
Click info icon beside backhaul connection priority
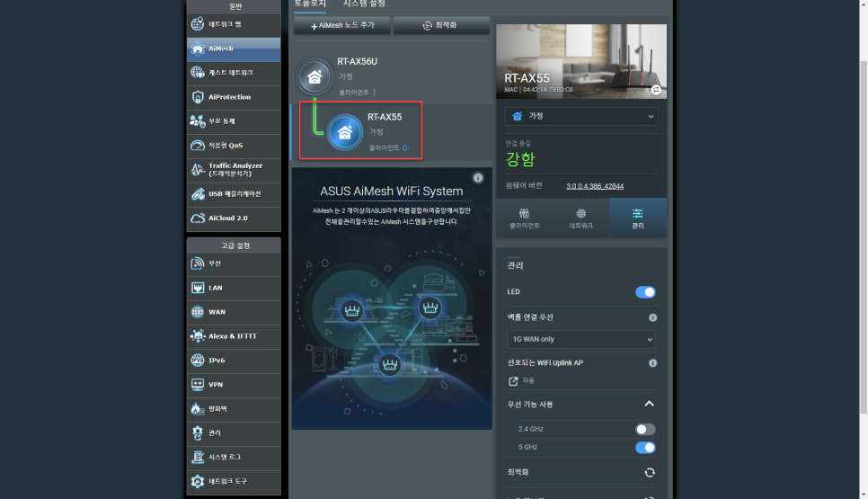pos(652,317)
